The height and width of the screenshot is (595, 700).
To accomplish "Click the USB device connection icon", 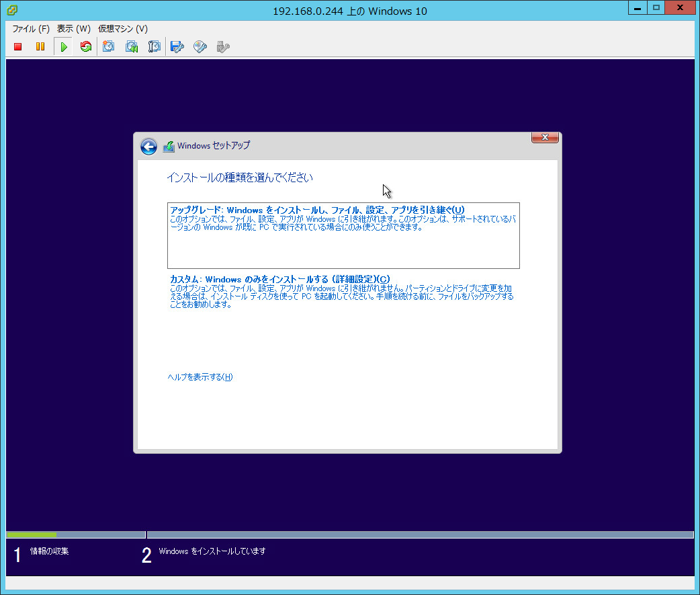I will pos(223,46).
